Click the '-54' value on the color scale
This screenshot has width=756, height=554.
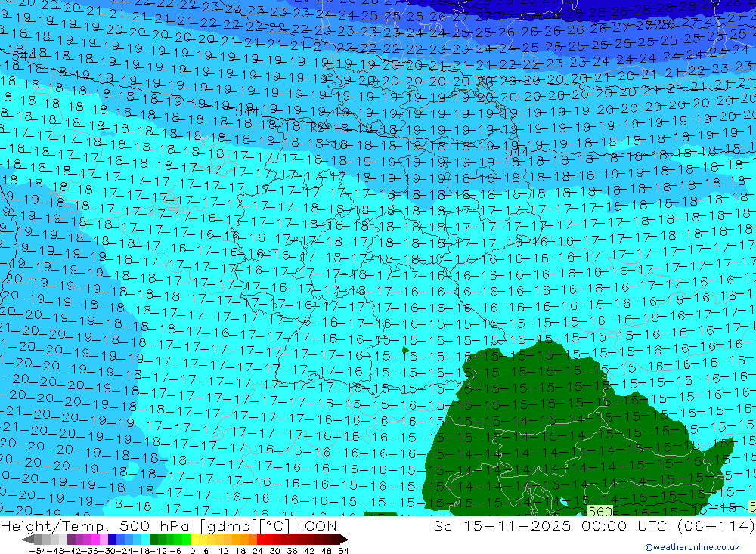[x=38, y=550]
